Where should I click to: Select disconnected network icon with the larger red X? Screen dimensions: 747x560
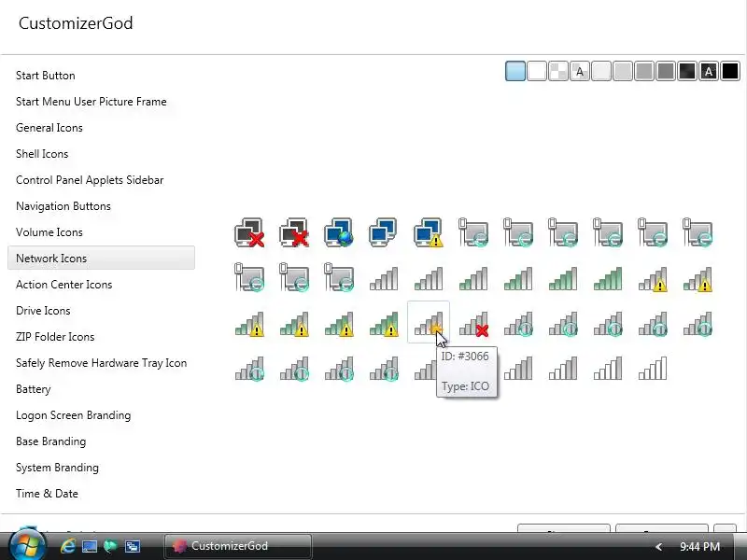click(294, 232)
